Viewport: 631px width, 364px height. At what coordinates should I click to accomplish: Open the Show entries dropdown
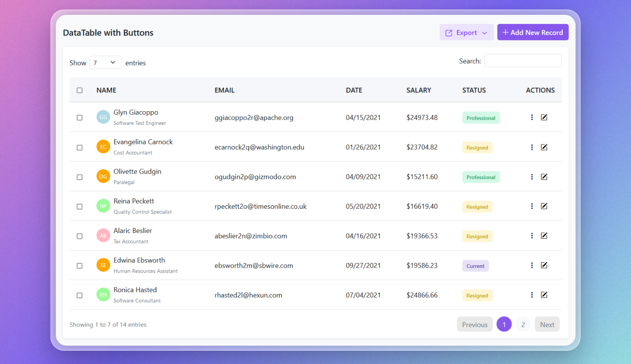click(105, 62)
